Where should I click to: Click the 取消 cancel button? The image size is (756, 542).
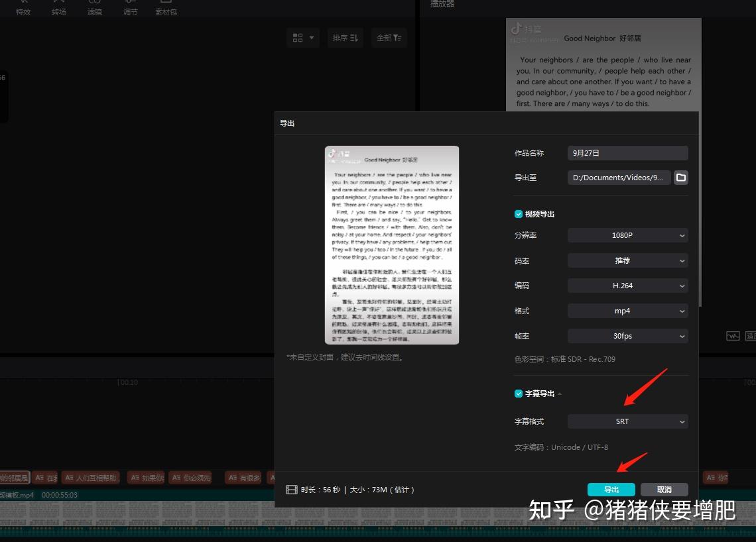tap(664, 490)
